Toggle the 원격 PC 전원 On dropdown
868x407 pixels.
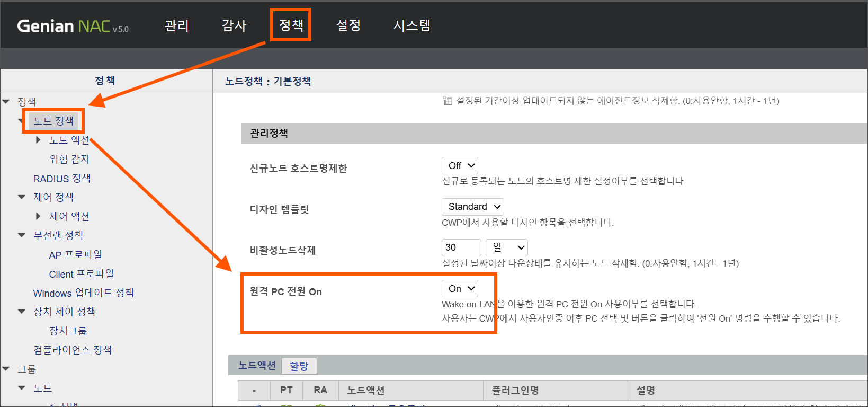(x=460, y=289)
